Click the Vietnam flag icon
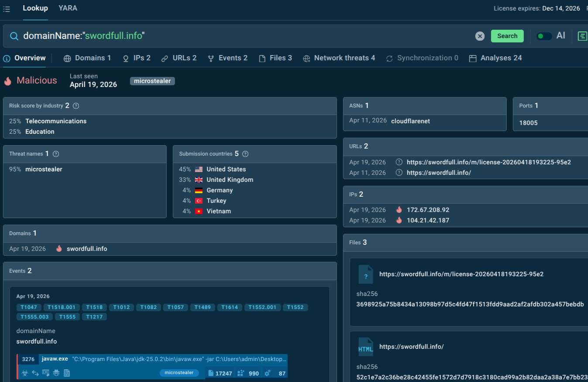The image size is (588, 382). (199, 211)
